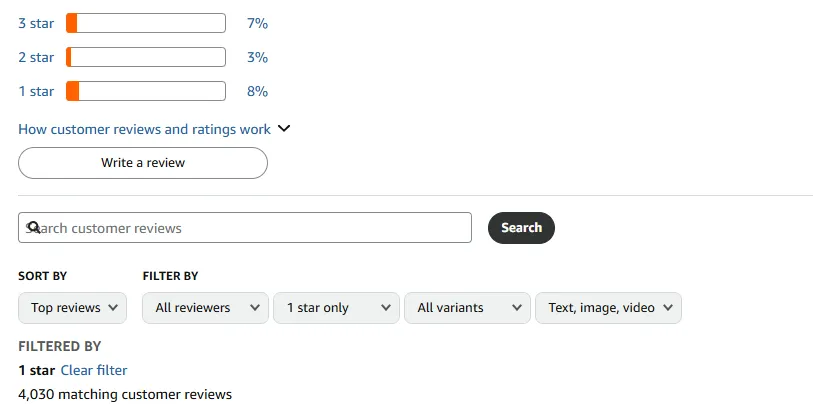Click the 3% two-star percentage link
The height and width of the screenshot is (404, 813).
click(257, 57)
